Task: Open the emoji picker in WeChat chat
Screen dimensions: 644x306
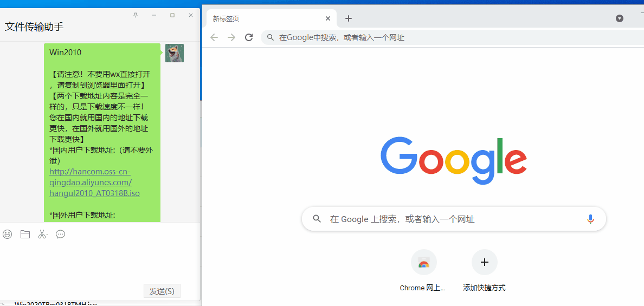Action: click(x=8, y=234)
